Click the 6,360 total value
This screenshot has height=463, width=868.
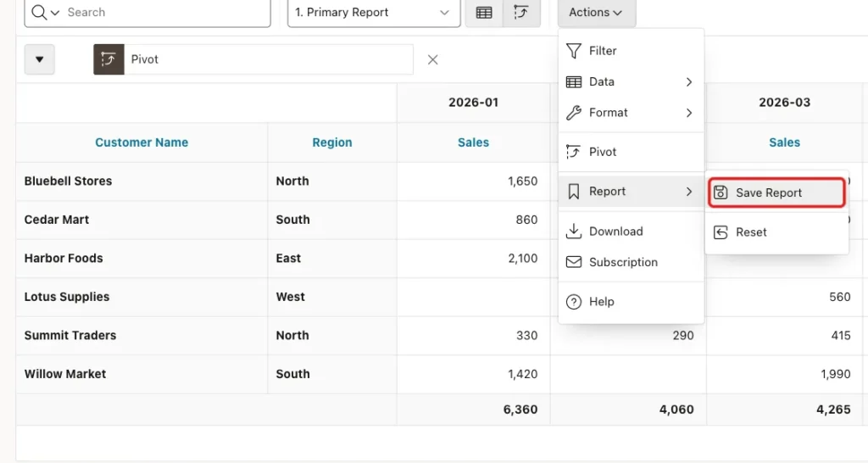pyautogui.click(x=520, y=410)
